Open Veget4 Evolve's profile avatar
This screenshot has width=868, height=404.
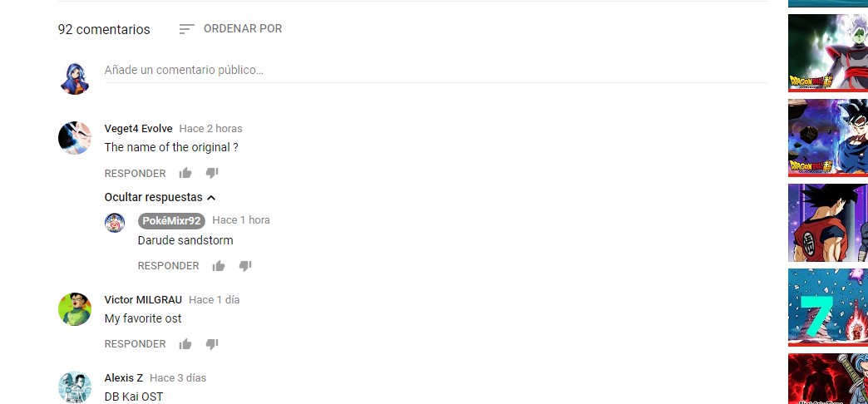coord(75,138)
